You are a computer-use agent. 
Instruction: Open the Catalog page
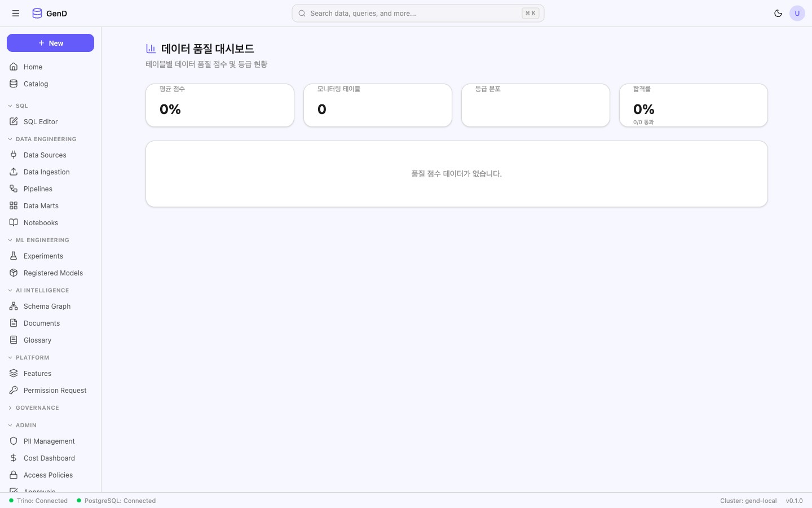tap(36, 84)
